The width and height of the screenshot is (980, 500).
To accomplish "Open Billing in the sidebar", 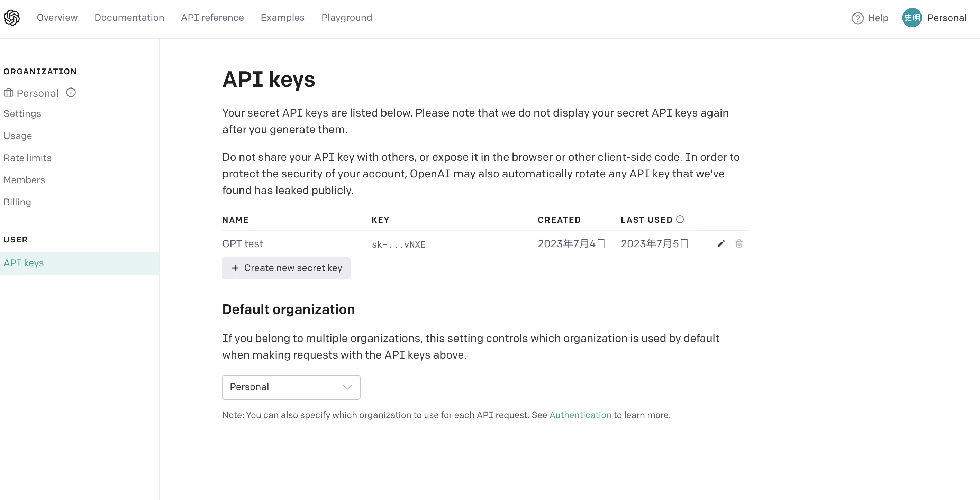I will click(18, 202).
